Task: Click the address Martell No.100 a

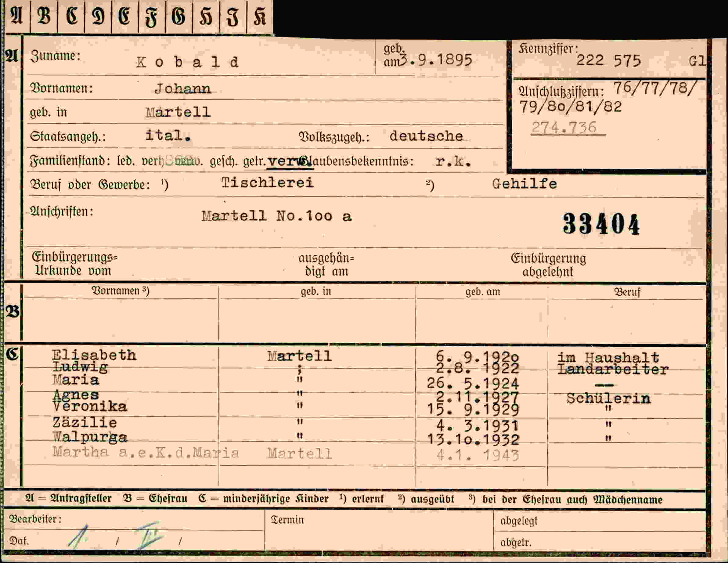Action: click(x=277, y=216)
